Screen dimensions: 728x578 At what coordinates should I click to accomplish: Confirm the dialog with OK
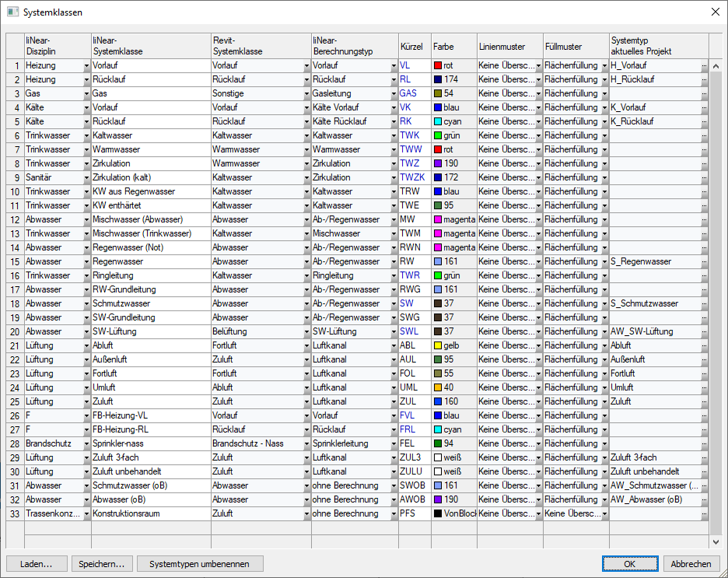[629, 564]
